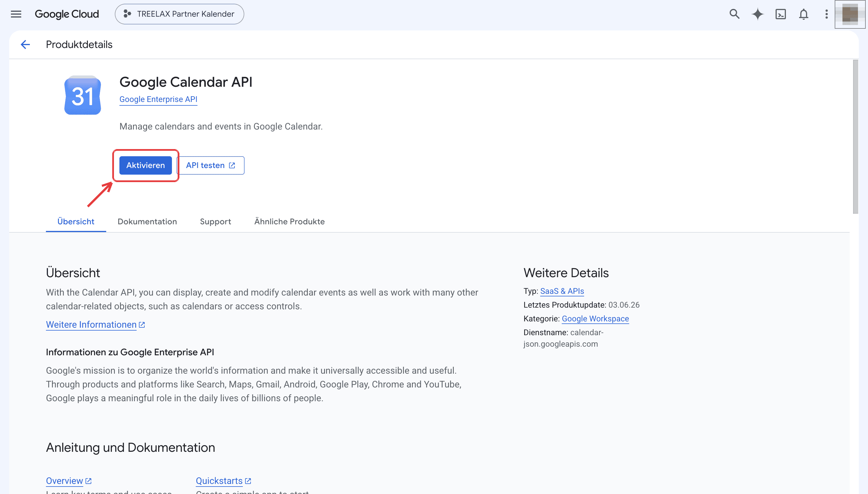Open the Weitere Informationen link
The image size is (868, 494).
91,325
